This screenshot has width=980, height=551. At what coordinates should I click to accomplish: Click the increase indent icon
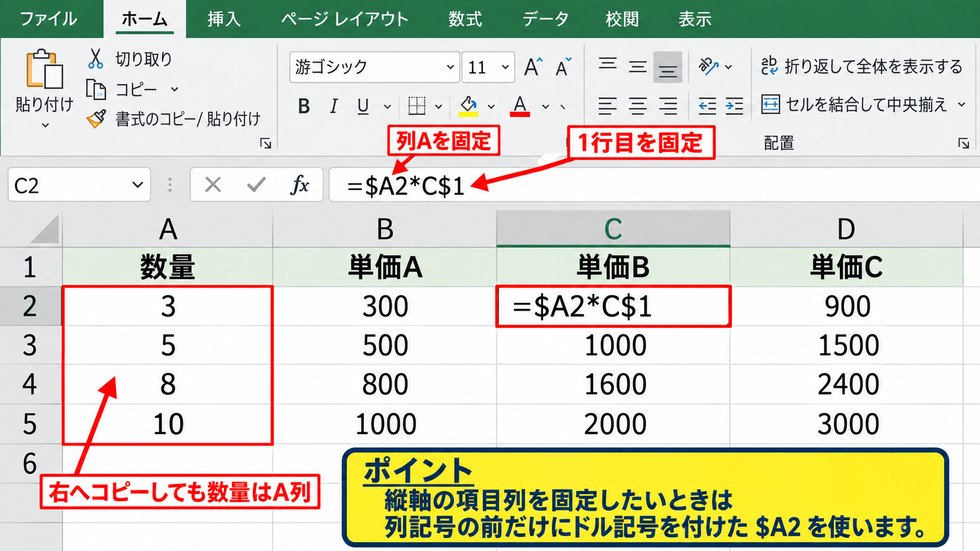[734, 106]
